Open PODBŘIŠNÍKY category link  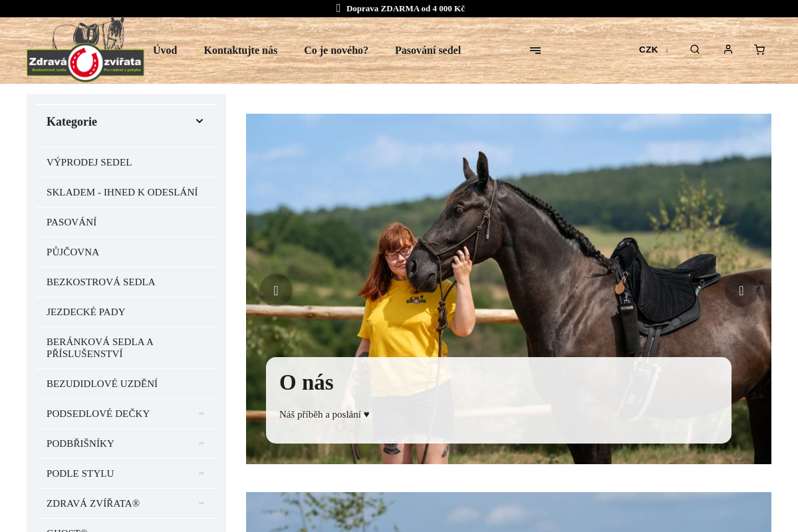click(80, 444)
